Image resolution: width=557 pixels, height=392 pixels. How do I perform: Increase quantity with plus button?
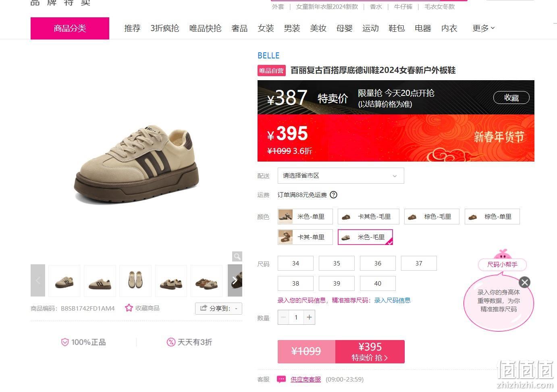309,317
